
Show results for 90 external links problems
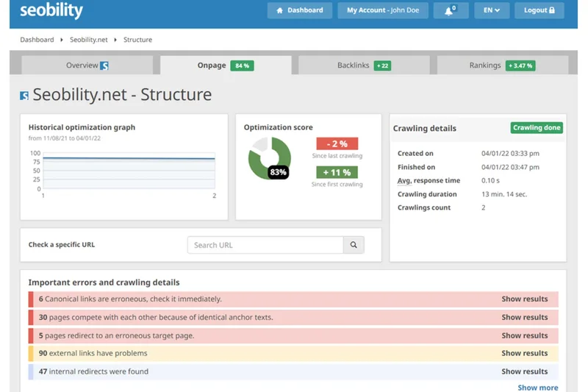[x=524, y=353]
